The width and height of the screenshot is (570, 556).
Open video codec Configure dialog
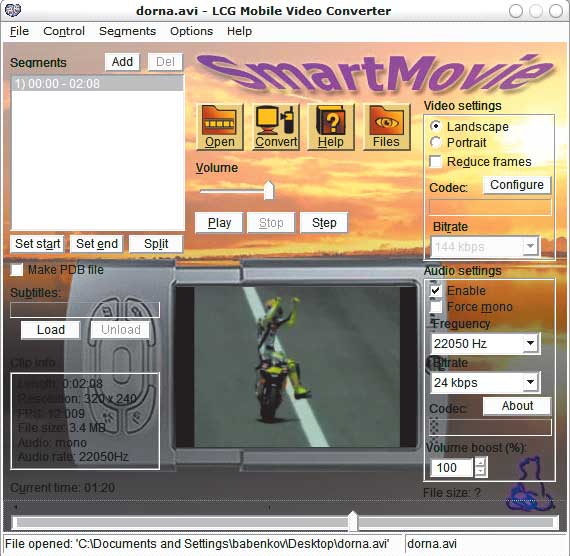click(x=517, y=185)
